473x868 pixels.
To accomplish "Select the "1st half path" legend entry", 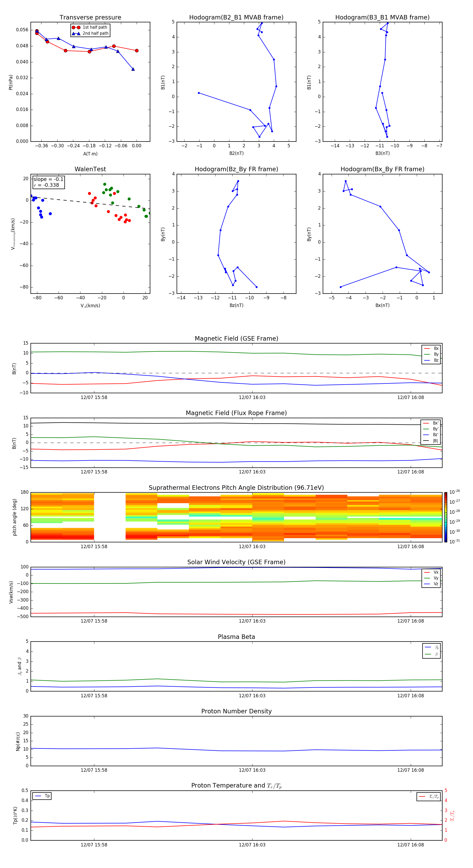I will click(x=90, y=27).
